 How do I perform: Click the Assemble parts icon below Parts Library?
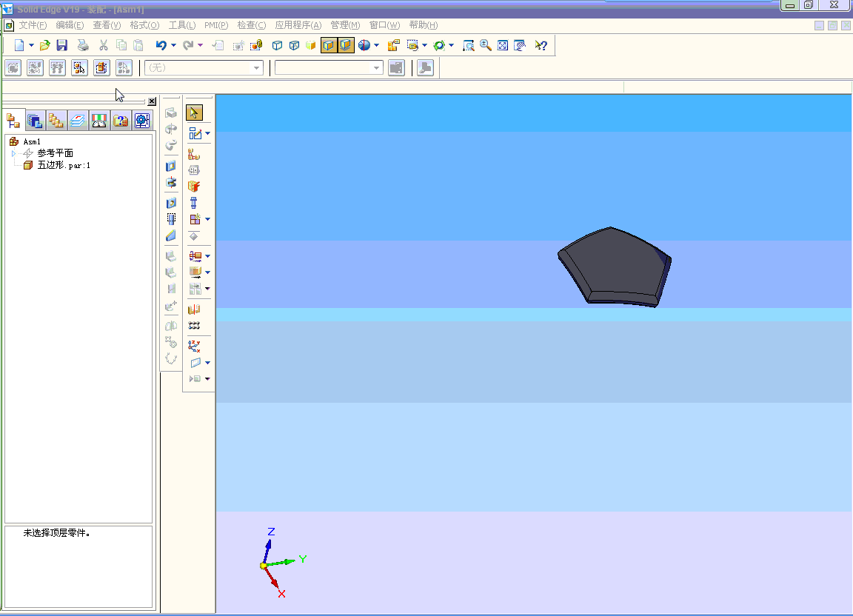(x=194, y=155)
